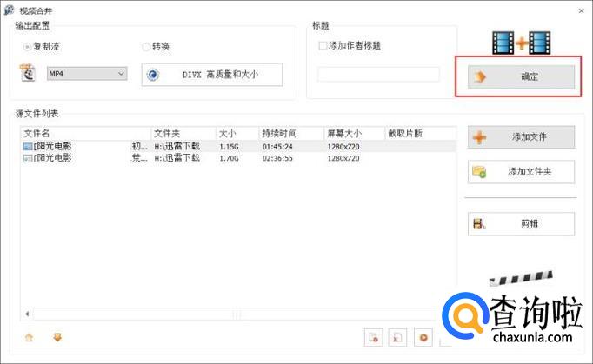Viewport: 593px width, 364px height.
Task: Click the video file icon of second row
Action: (28, 158)
